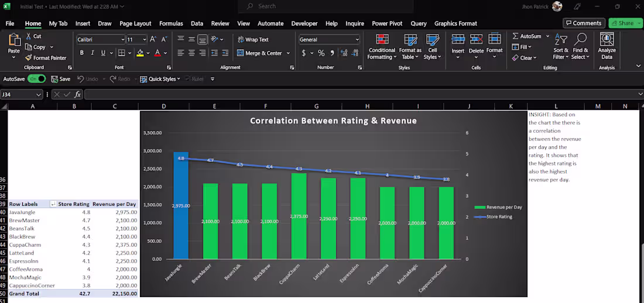Click Save in Quick Access toolbar

60,79
